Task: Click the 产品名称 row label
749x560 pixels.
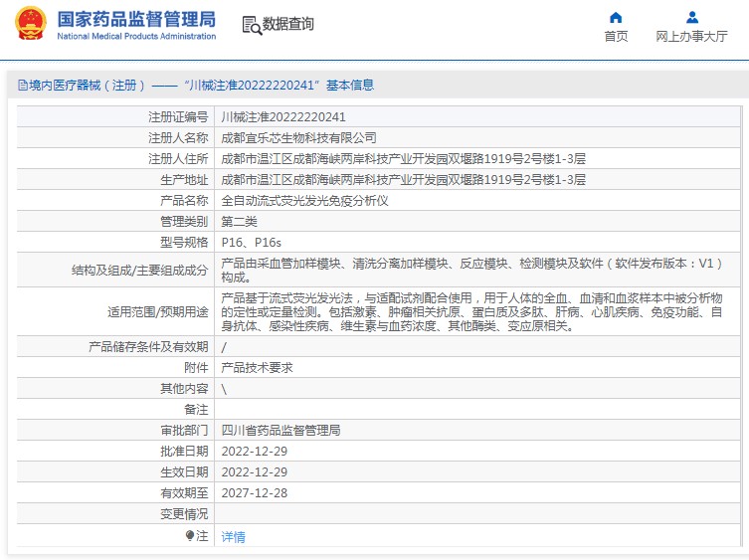Action: (184, 201)
